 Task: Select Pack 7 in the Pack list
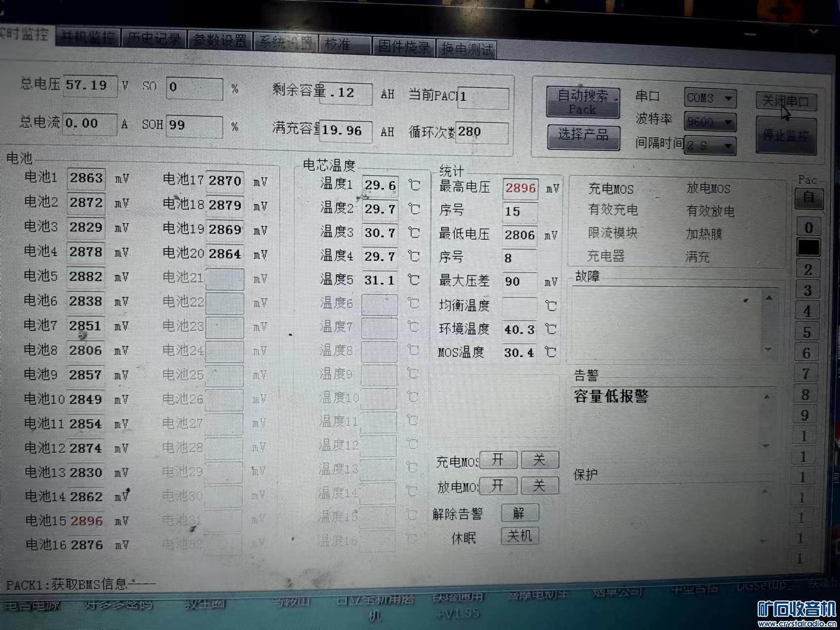pos(806,374)
